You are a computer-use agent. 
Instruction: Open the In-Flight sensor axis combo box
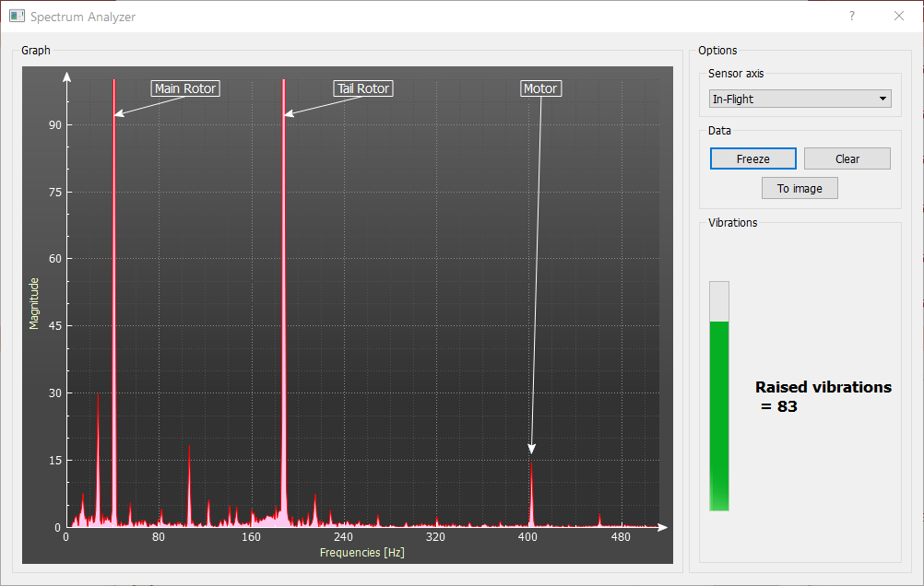point(800,99)
